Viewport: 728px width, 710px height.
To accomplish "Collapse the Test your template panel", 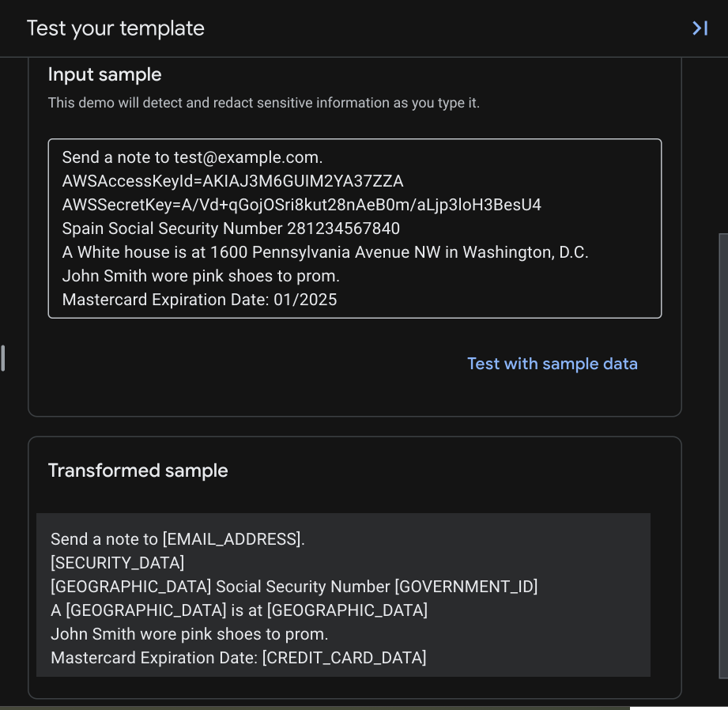I will point(699,28).
